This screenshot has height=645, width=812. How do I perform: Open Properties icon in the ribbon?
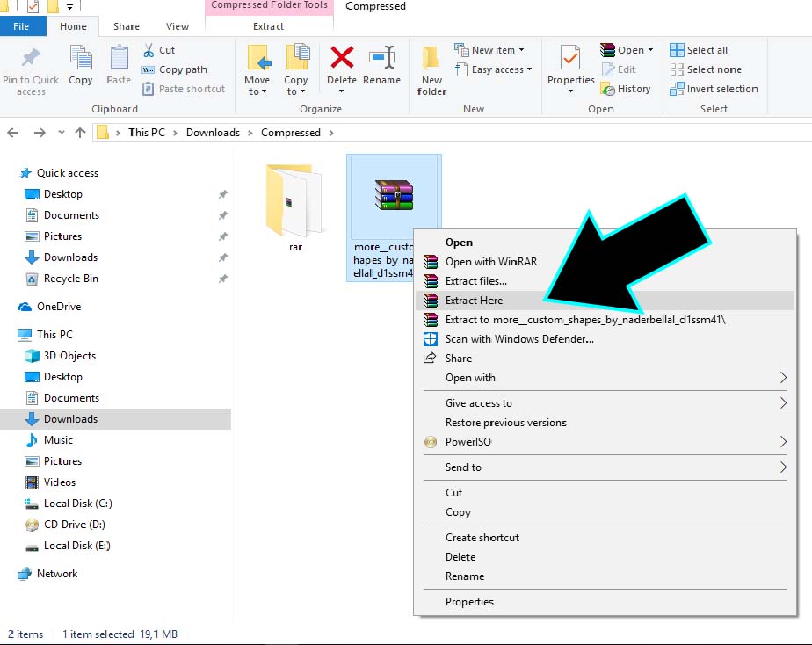[x=570, y=60]
